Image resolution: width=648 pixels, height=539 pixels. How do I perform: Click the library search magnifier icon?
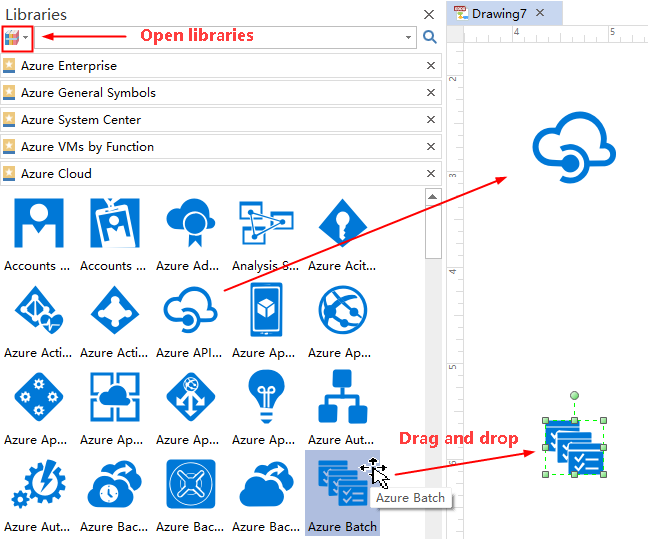click(430, 38)
